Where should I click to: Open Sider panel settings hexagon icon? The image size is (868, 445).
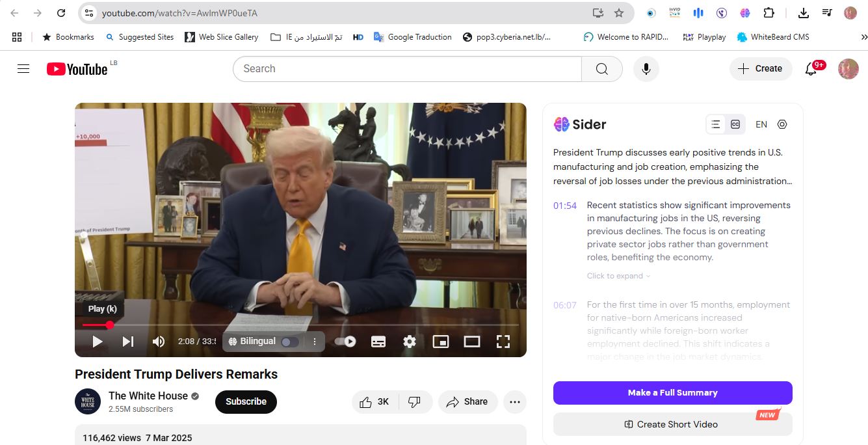[782, 124]
